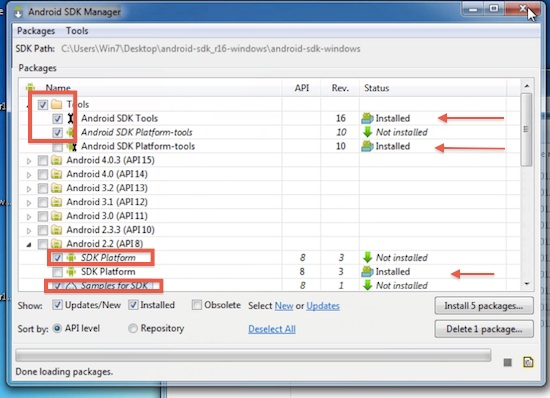The height and width of the screenshot is (398, 550).
Task: Toggle the Installed show filter
Action: pyautogui.click(x=133, y=305)
